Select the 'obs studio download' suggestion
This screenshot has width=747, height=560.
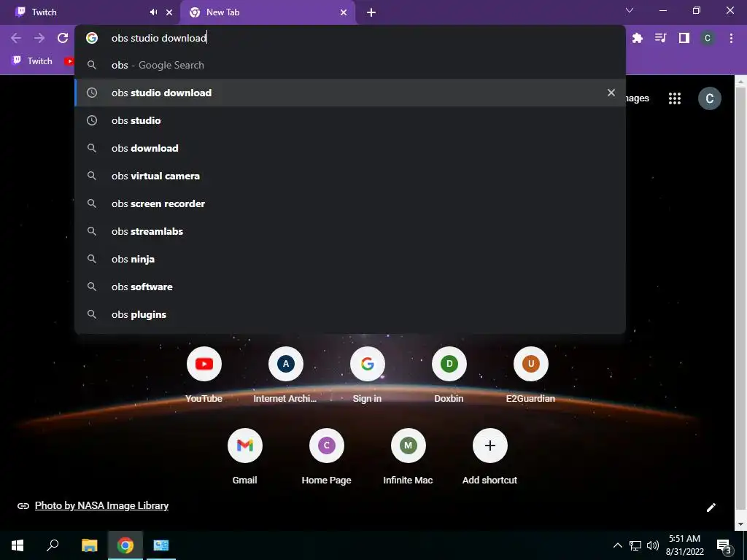click(x=349, y=93)
